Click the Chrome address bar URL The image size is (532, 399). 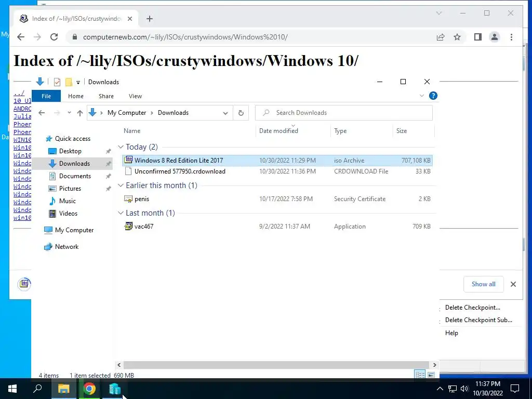tap(185, 37)
